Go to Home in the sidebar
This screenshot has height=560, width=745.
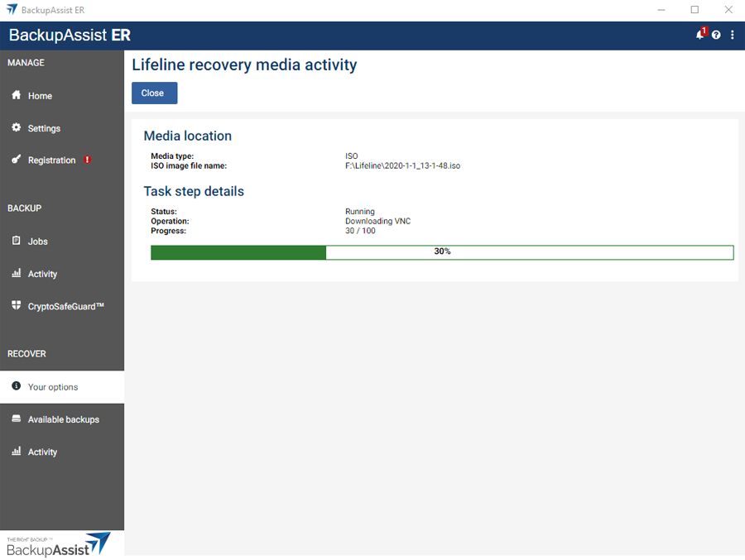(62, 95)
